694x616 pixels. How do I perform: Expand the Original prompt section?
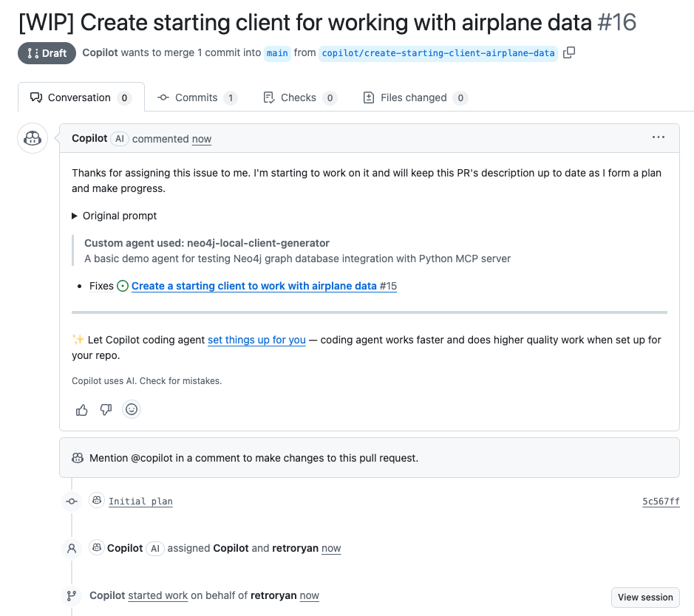[x=115, y=216]
